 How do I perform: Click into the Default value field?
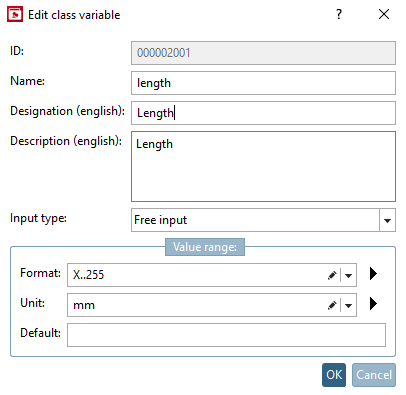(226, 335)
